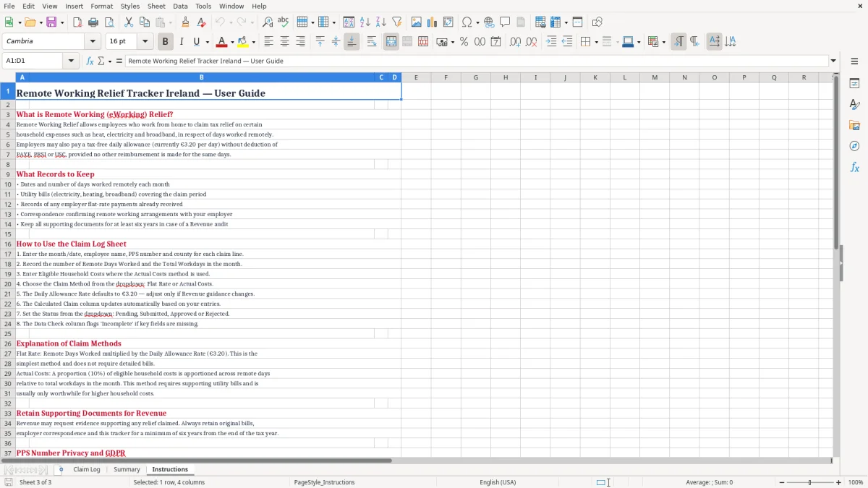The width and height of the screenshot is (868, 488).
Task: Open the Data menu
Action: [180, 6]
